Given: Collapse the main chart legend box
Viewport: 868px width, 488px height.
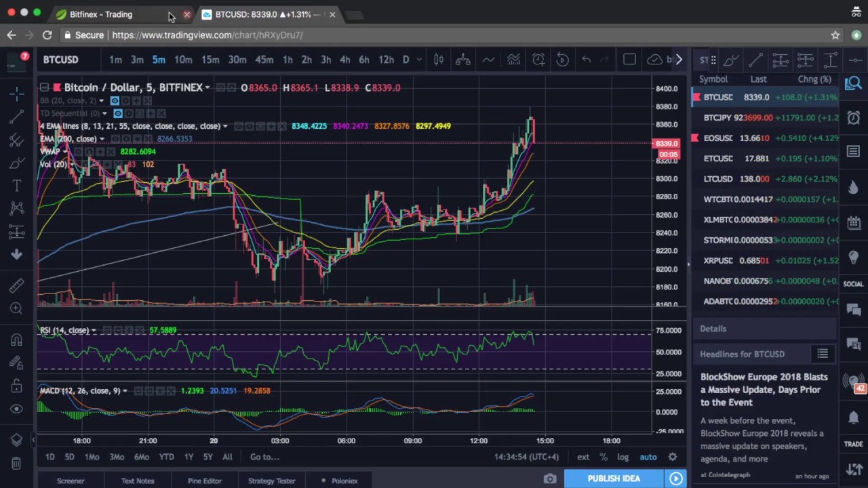Looking at the screenshot, I should tap(44, 87).
